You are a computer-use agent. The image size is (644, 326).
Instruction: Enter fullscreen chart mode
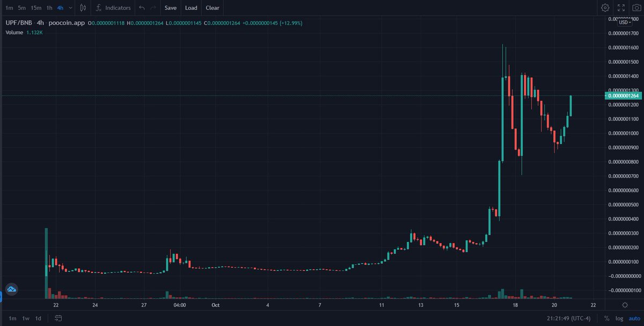point(621,8)
